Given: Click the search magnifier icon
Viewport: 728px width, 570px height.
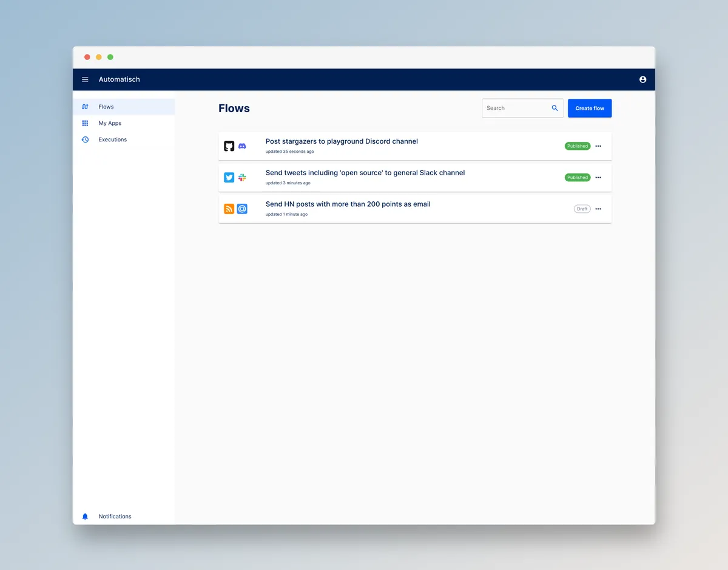Looking at the screenshot, I should tap(554, 108).
